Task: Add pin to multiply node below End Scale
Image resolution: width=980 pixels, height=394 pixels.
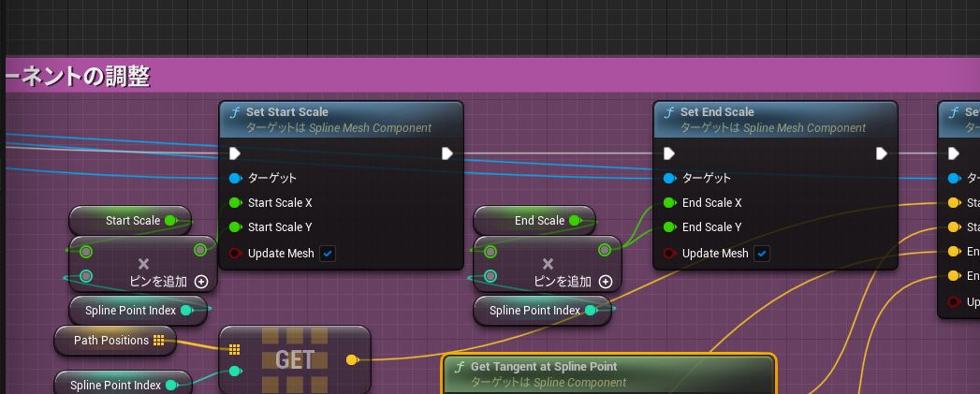Action: [605, 282]
